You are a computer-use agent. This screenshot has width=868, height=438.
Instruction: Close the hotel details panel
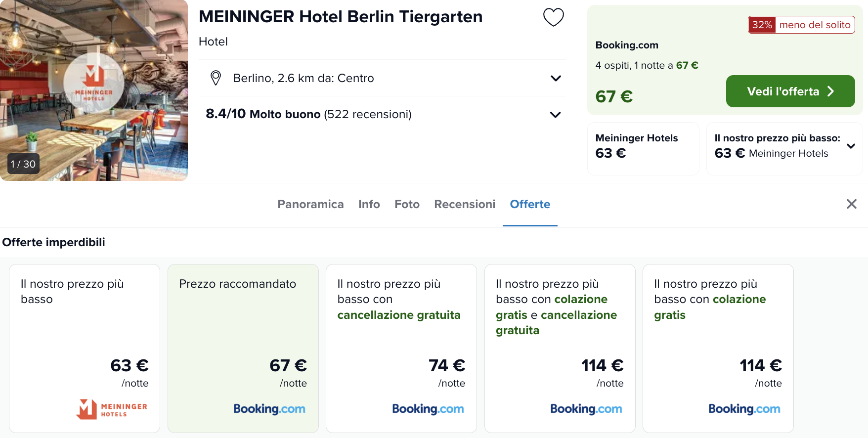click(x=851, y=204)
